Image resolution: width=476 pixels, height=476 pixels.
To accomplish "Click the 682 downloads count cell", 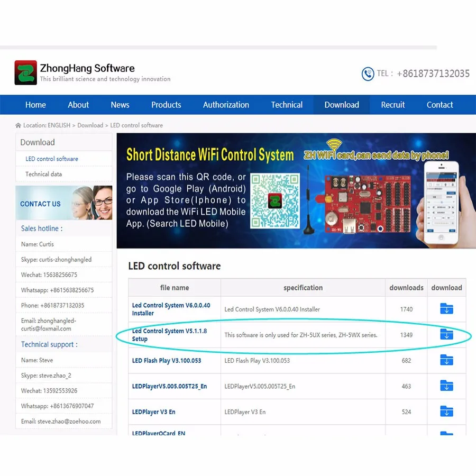I will [x=406, y=361].
